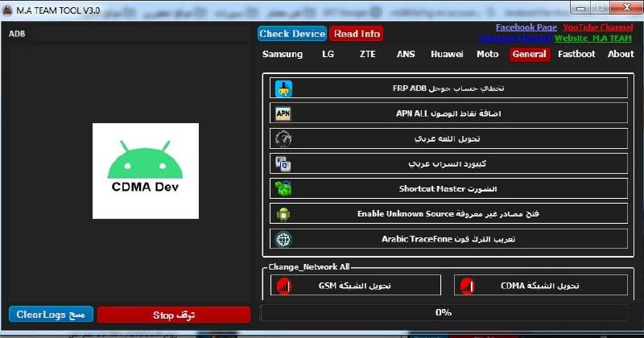This screenshot has height=338, width=644.
Task: Open the About tab
Action: [621, 54]
